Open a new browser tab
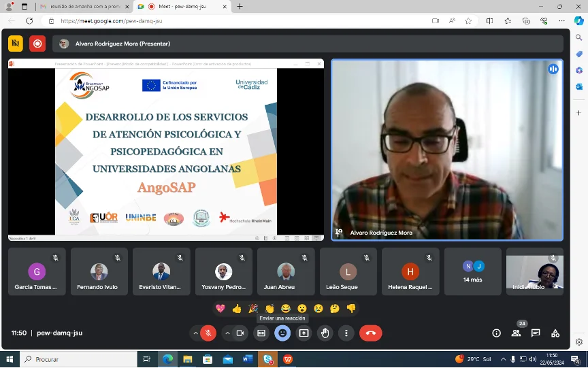This screenshot has width=588, height=368. 240,6
